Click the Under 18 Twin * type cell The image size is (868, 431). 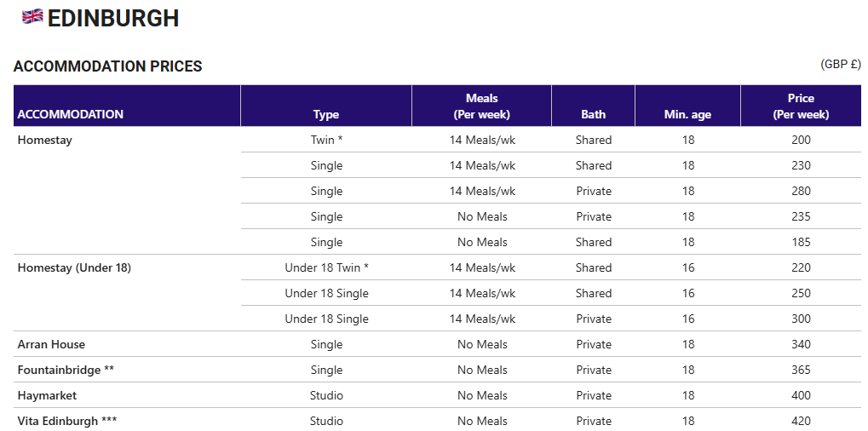[x=326, y=267]
